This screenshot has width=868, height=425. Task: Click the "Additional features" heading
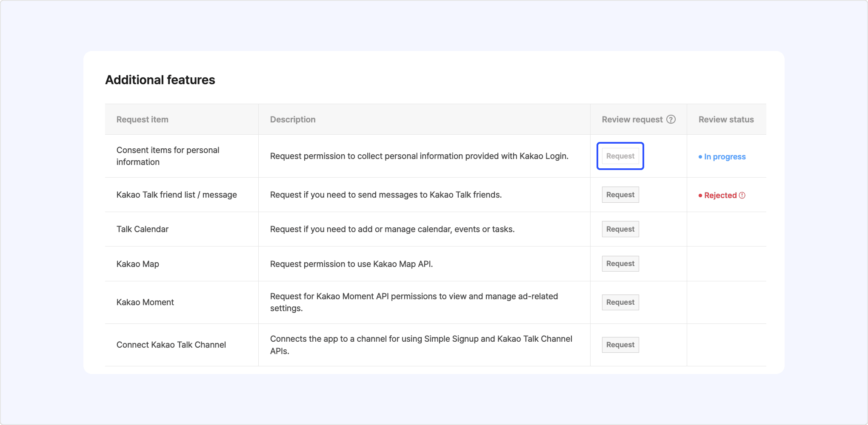click(160, 80)
